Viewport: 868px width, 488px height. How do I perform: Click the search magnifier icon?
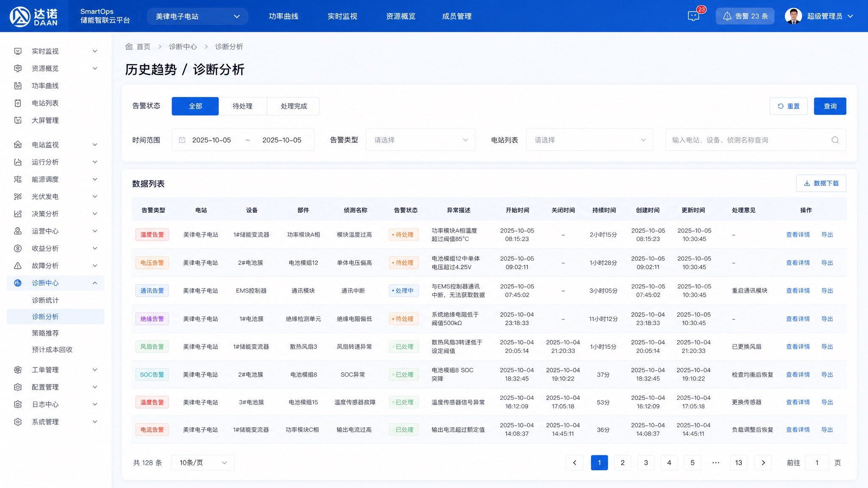coord(835,140)
